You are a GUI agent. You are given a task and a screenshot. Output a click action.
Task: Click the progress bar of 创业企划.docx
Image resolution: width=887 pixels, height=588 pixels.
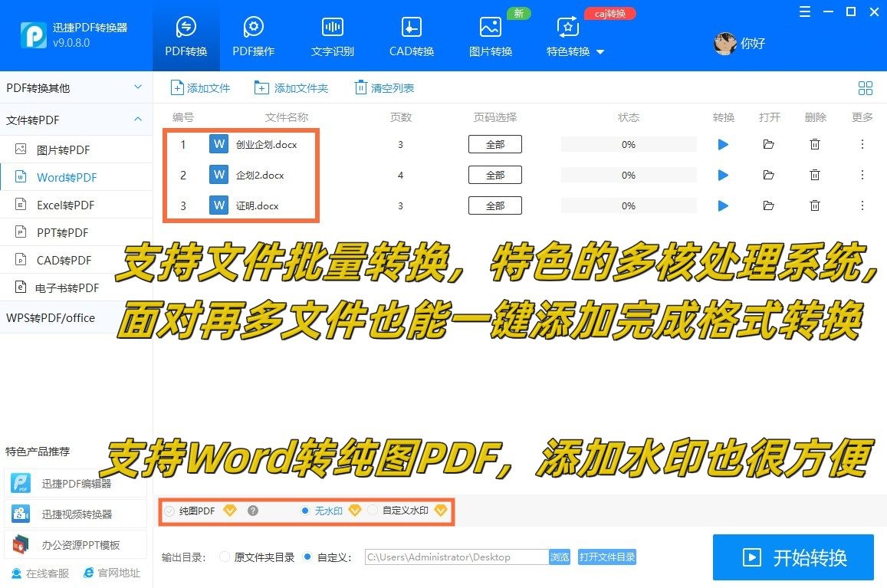629,144
